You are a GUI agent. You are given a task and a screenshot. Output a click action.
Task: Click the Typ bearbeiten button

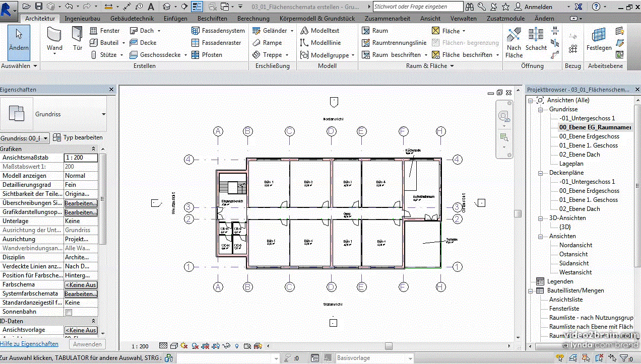(78, 137)
